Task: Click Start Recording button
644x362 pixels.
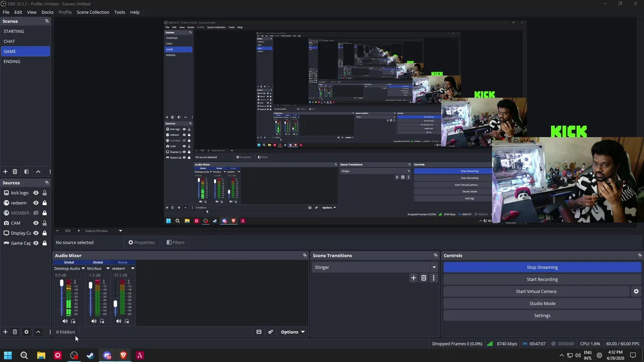Action: pos(542,279)
